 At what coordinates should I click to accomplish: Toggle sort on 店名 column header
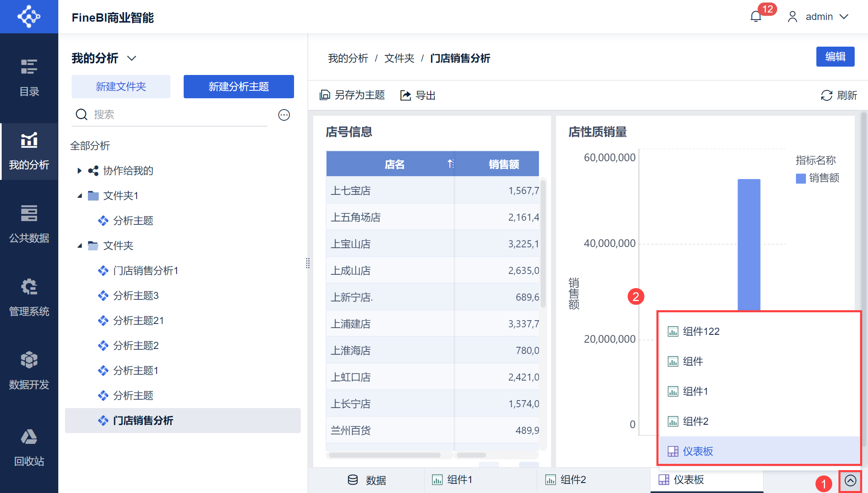coord(450,164)
